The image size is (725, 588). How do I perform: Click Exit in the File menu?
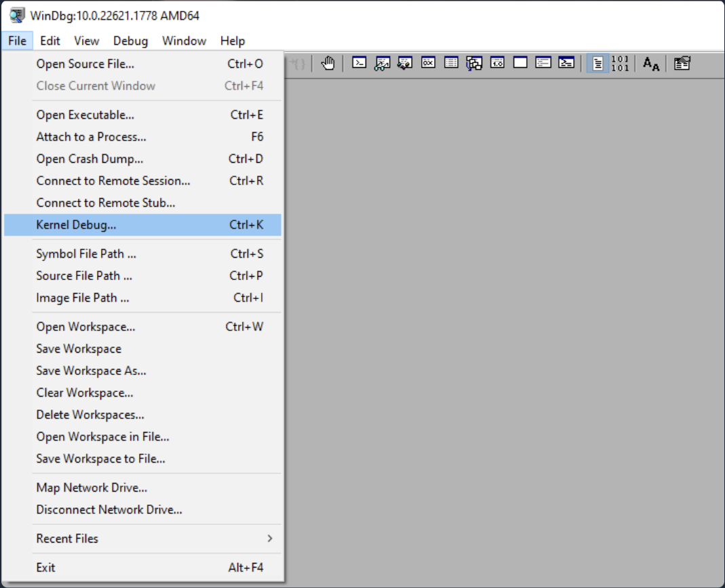[46, 568]
